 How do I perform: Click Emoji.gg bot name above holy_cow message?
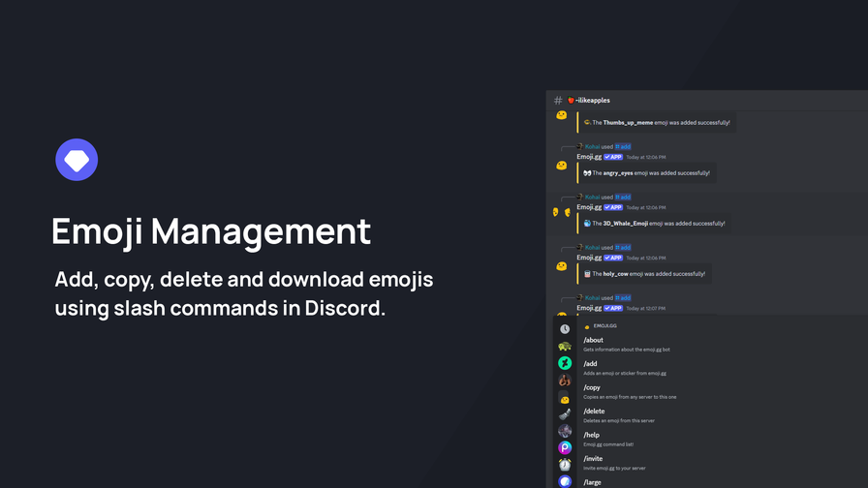[589, 258]
